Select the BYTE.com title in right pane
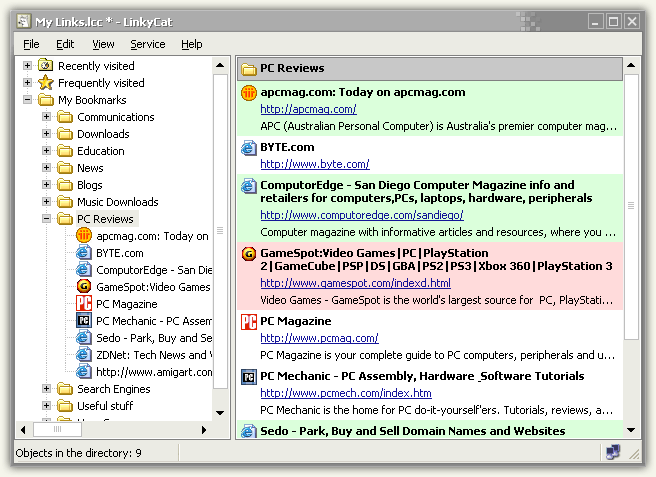 (x=287, y=147)
